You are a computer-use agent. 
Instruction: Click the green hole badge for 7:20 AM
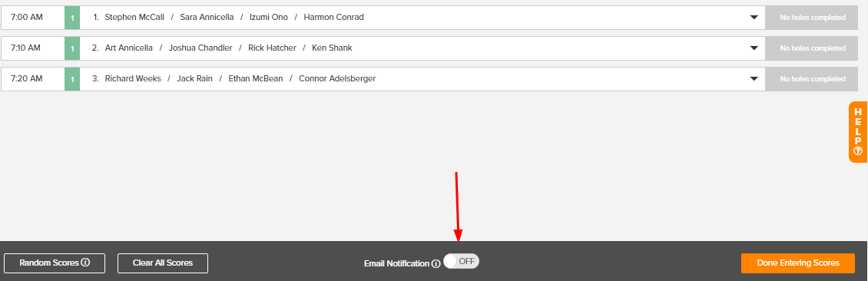point(72,79)
